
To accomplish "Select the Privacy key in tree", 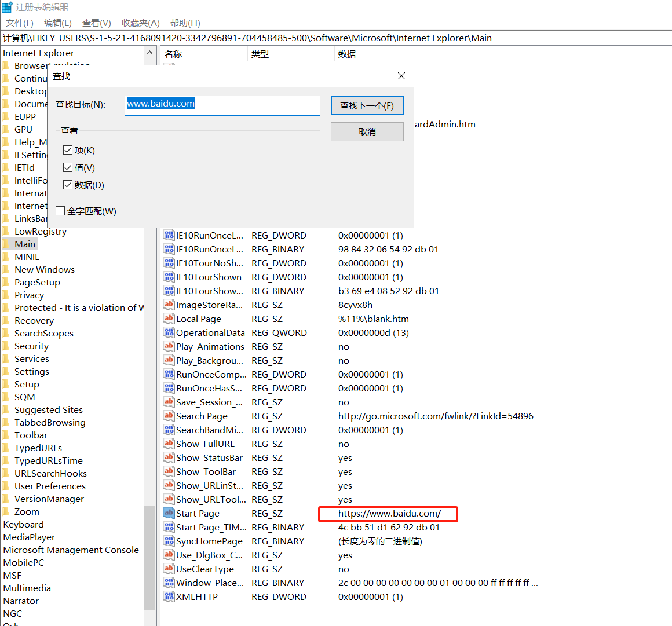I will (x=29, y=295).
